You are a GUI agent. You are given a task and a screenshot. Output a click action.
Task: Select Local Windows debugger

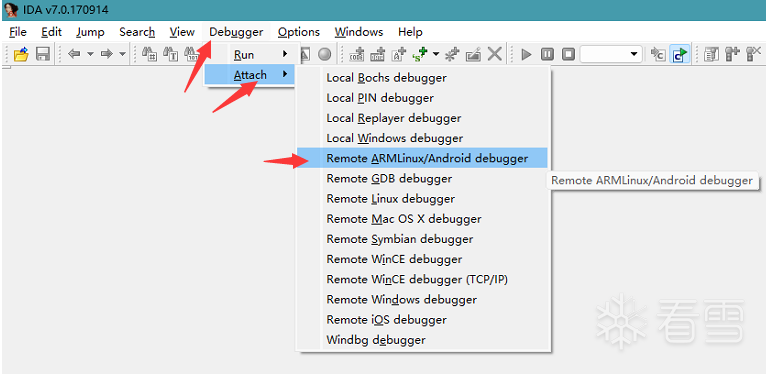pyautogui.click(x=423, y=138)
